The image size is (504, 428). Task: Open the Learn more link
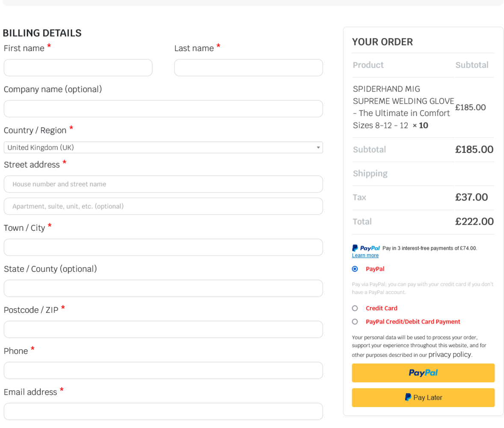365,256
